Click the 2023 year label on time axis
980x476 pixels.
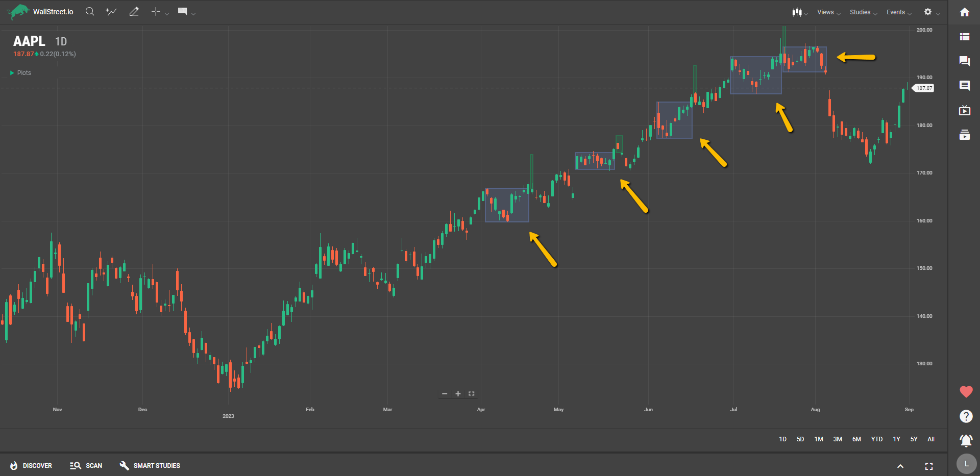click(x=228, y=416)
